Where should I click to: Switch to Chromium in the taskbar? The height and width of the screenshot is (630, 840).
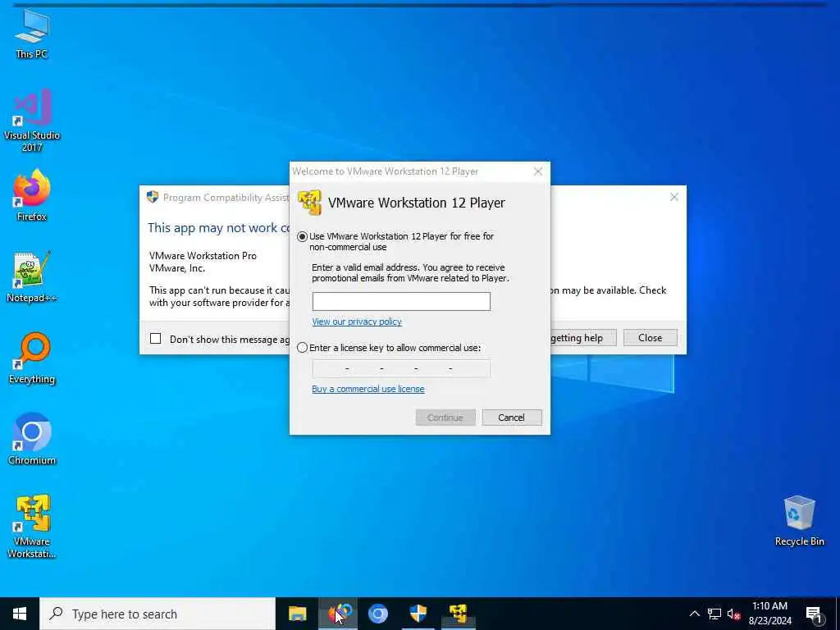point(377,614)
